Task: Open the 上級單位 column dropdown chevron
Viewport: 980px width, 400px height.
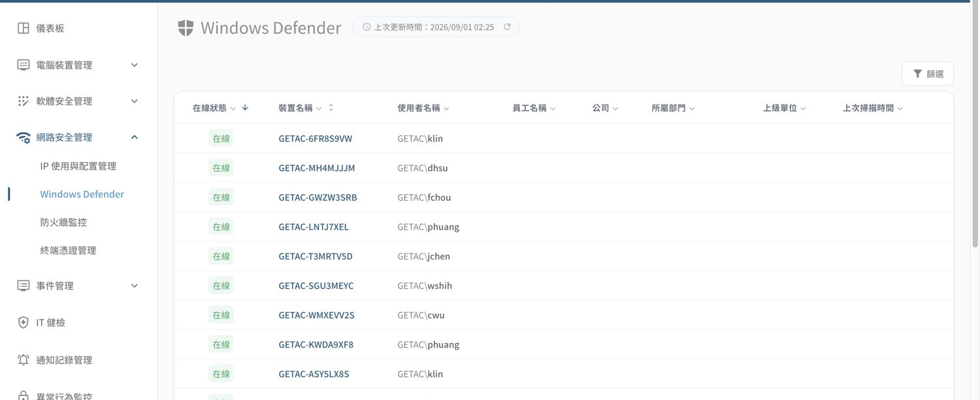Action: tap(804, 108)
